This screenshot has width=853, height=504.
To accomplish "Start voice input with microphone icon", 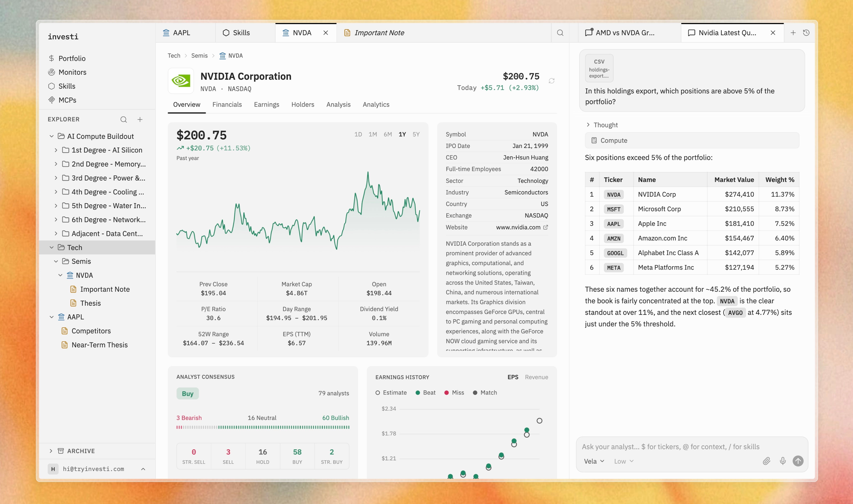I will [783, 461].
